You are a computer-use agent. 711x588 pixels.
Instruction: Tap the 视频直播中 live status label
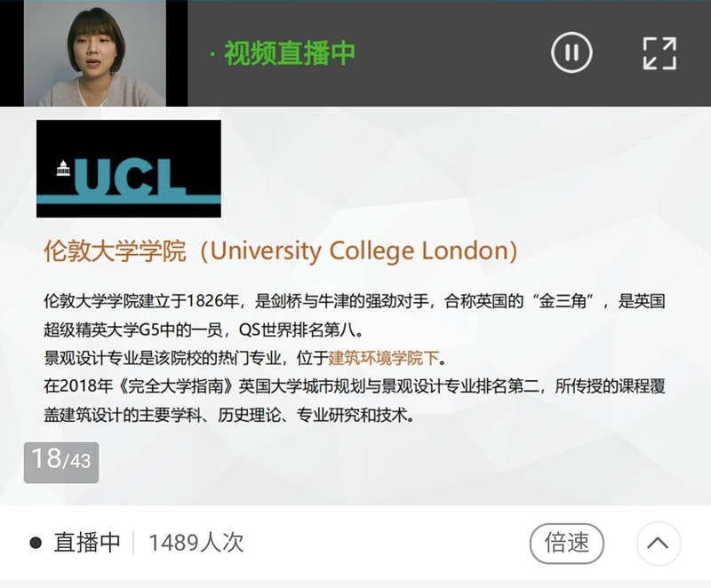pos(289,53)
